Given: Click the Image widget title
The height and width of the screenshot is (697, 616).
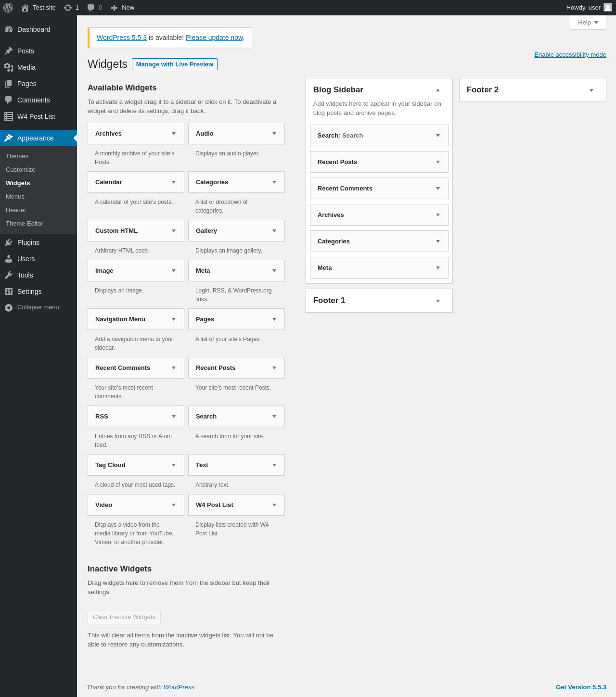Looking at the screenshot, I should pyautogui.click(x=104, y=271).
